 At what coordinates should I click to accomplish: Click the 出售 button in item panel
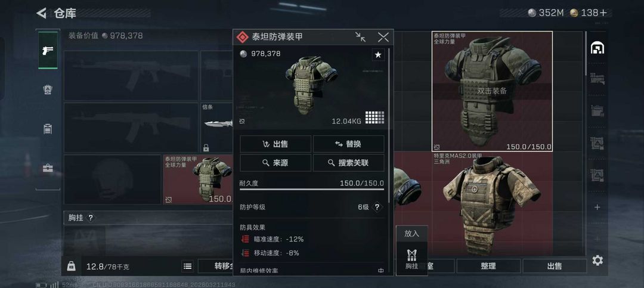275,144
